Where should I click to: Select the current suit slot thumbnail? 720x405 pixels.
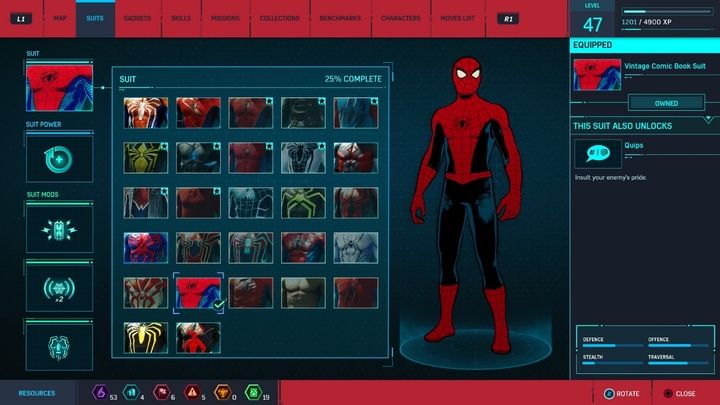59,88
